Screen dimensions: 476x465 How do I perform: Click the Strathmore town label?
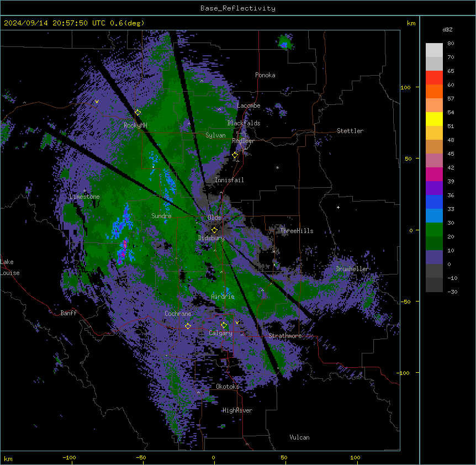tap(285, 336)
